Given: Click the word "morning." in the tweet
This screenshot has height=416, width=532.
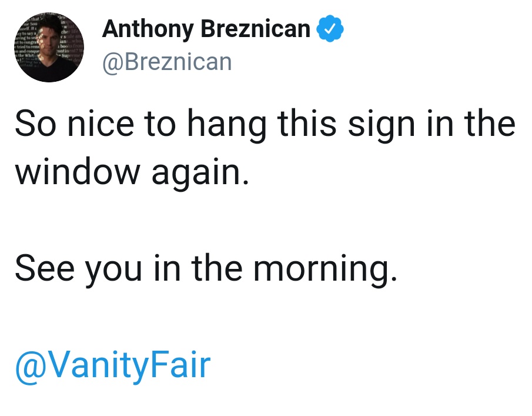Looking at the screenshot, I should click(x=325, y=269).
